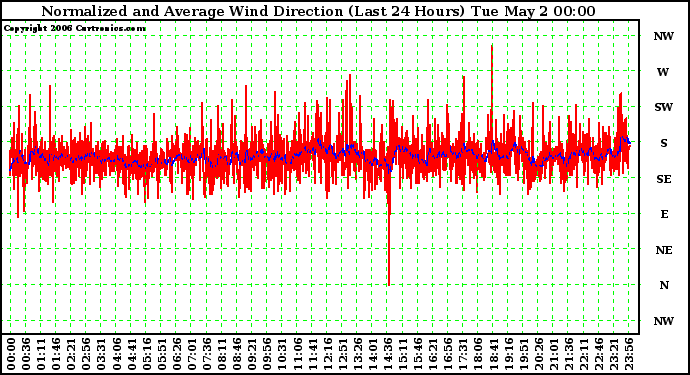Click the 02:56 time axis label
690x375 pixels.
(x=86, y=354)
